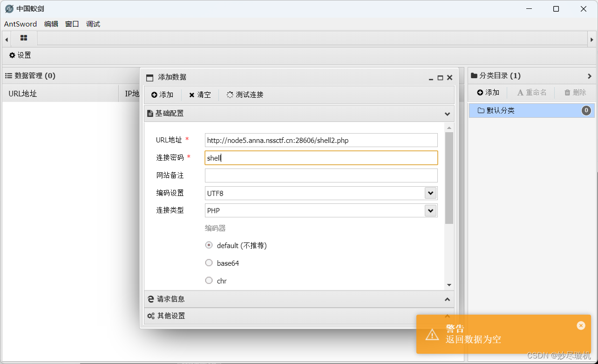Click the 连接密码 input field
Screen dimensions: 598x364
tap(321, 158)
